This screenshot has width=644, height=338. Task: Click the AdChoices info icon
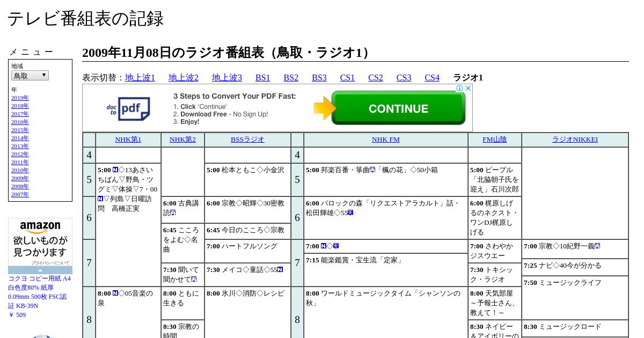460,89
